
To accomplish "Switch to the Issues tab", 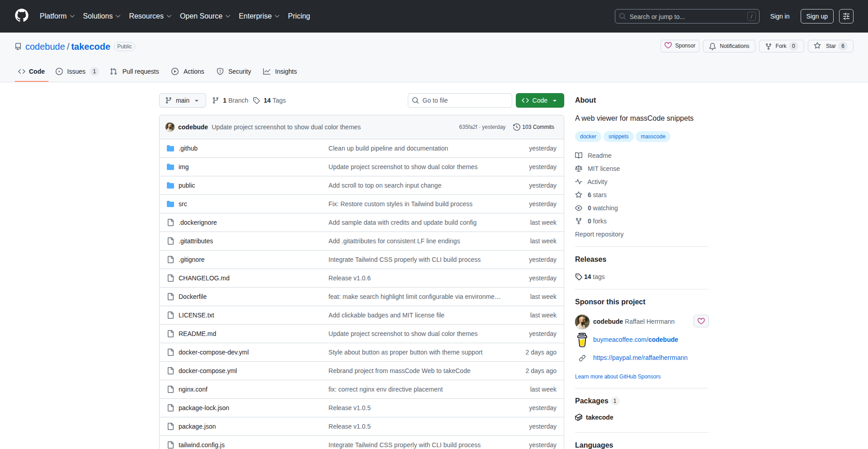I will point(77,71).
